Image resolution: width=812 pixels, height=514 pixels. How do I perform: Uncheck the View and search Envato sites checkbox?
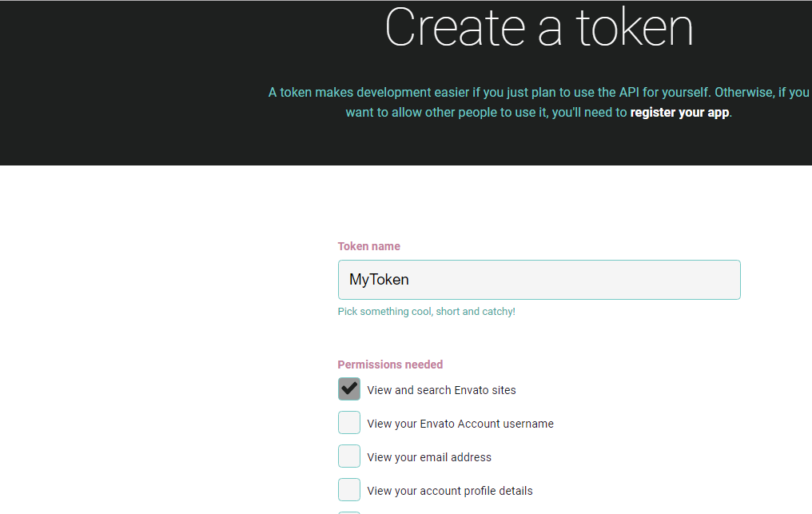pos(349,389)
